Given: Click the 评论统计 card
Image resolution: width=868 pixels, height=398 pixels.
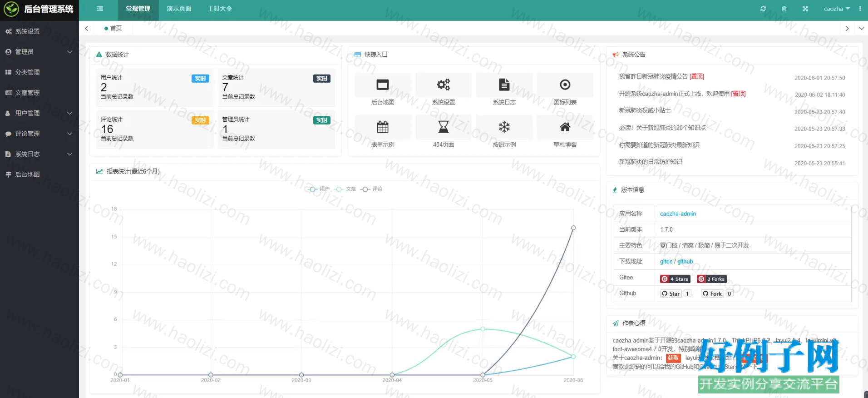Looking at the screenshot, I should click(x=155, y=129).
